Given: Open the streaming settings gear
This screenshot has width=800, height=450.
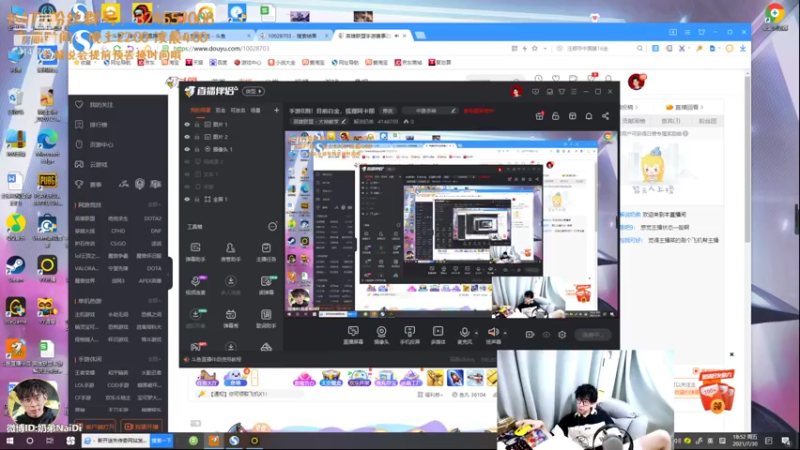Looking at the screenshot, I should click(562, 335).
